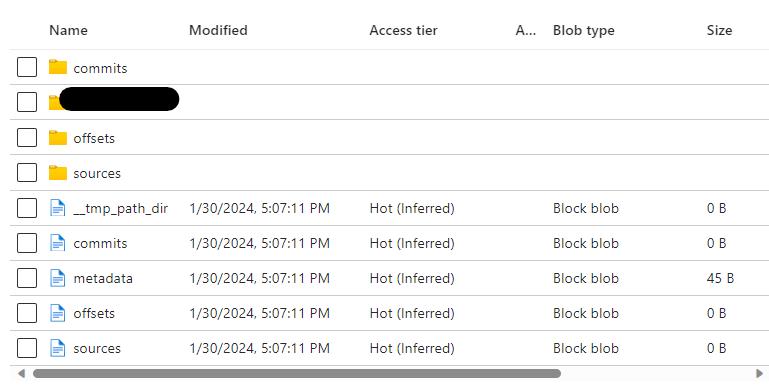This screenshot has width=769, height=388.
Task: Click the __tmp_path_dir file icon
Action: point(58,208)
